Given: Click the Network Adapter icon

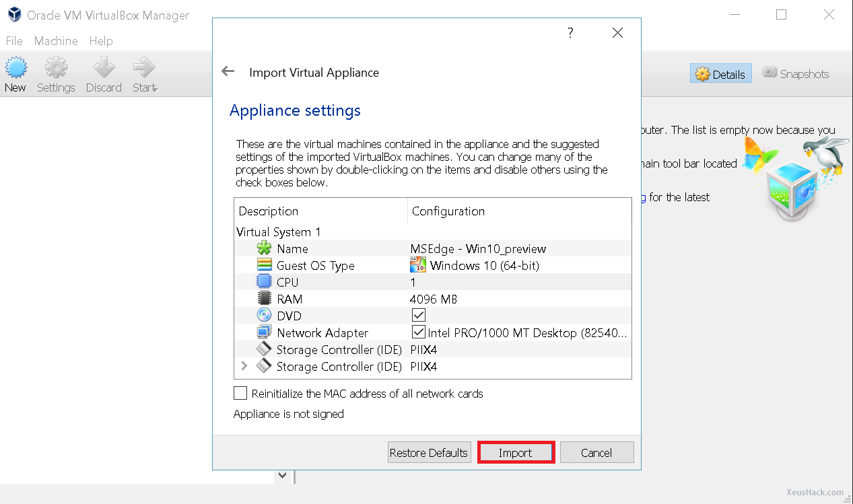Looking at the screenshot, I should coord(263,332).
